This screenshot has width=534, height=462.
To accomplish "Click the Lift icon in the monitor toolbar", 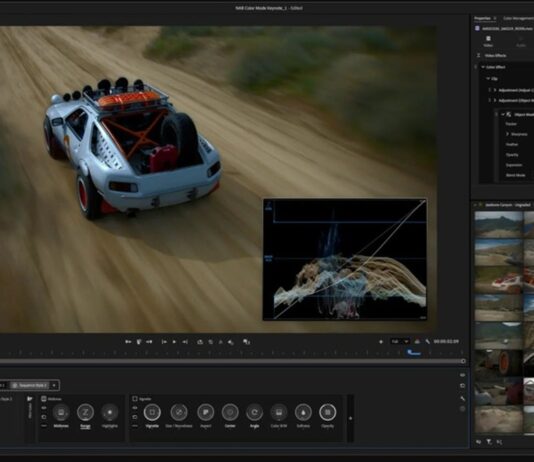I will pyautogui.click(x=200, y=342).
